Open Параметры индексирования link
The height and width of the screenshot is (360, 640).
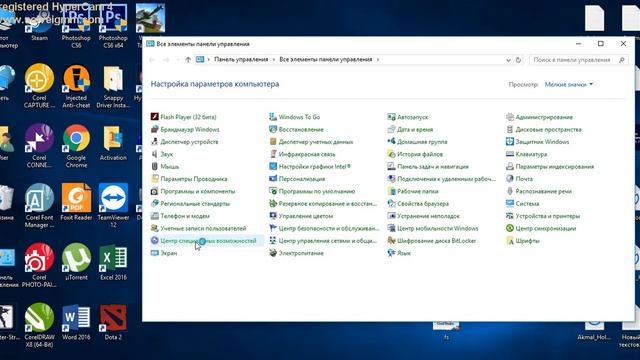click(555, 167)
